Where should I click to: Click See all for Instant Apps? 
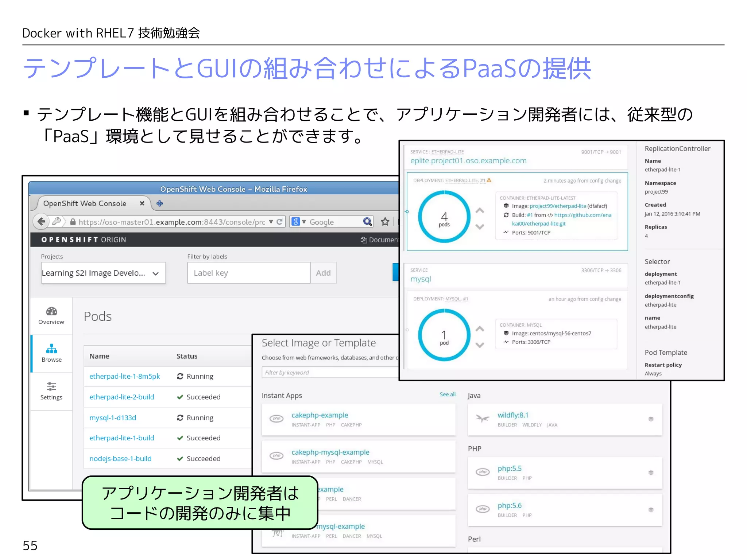click(448, 394)
